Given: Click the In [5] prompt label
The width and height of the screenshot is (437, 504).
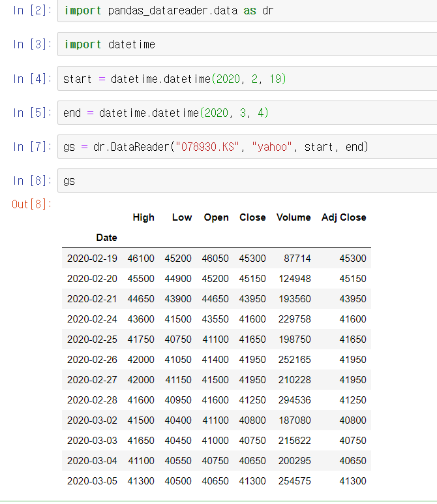Looking at the screenshot, I should [32, 112].
